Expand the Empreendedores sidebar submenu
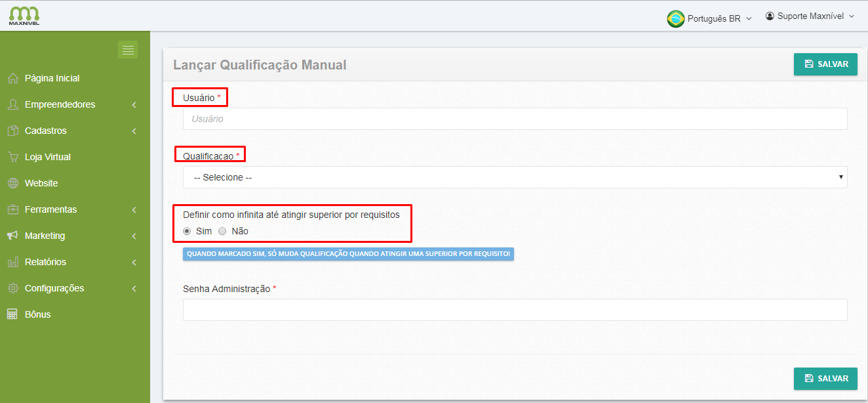 click(x=134, y=105)
